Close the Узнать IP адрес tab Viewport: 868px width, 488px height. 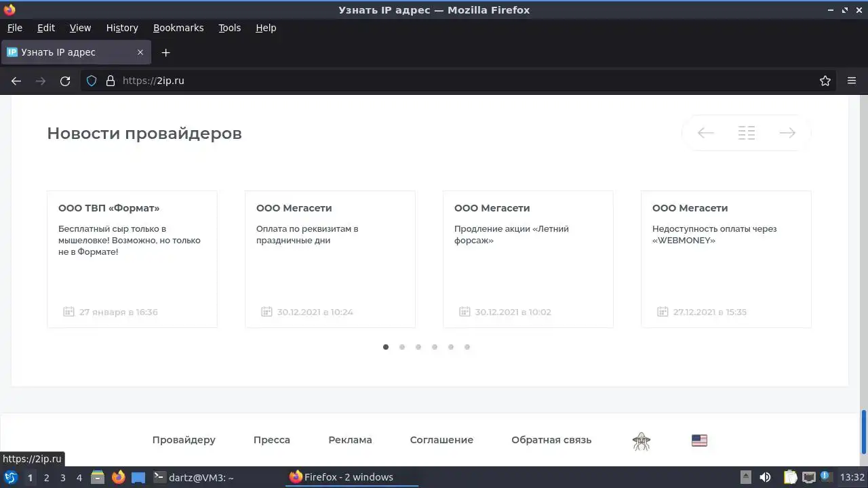pos(140,52)
